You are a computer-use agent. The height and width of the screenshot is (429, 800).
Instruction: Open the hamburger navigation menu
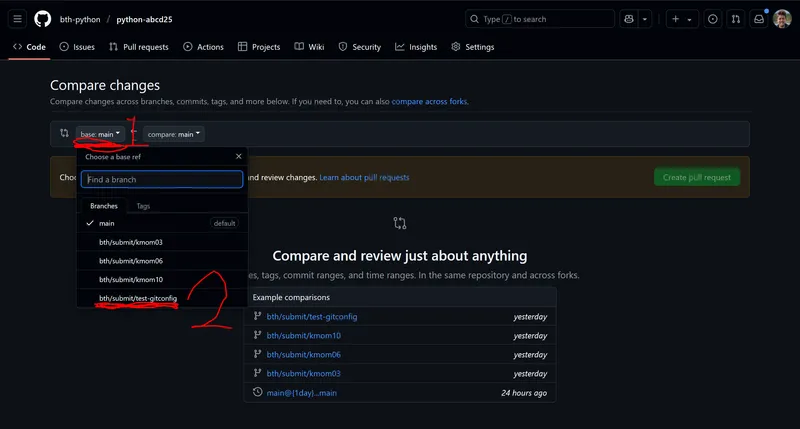[17, 19]
